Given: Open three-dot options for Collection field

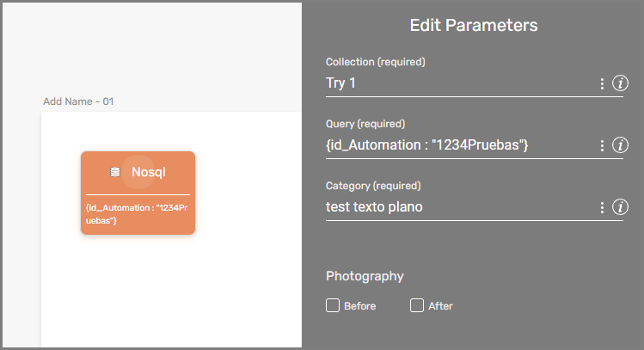Looking at the screenshot, I should [x=602, y=83].
